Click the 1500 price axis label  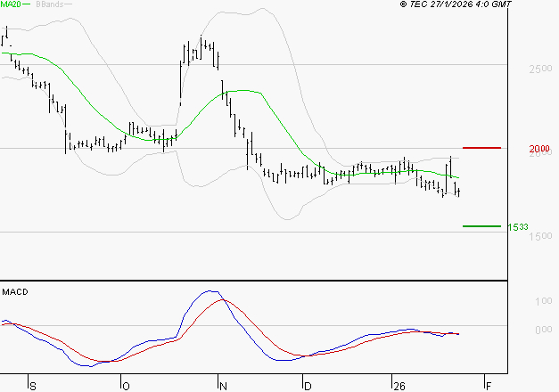pos(540,236)
